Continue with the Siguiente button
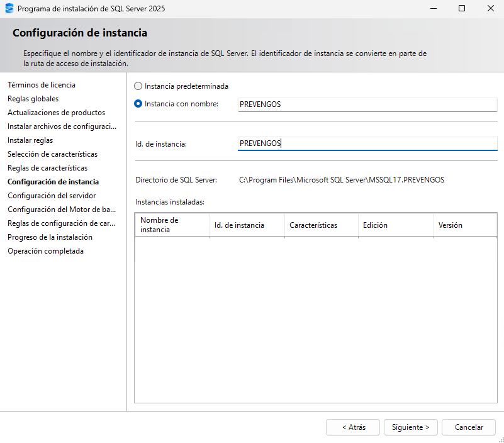This screenshot has height=443, width=504. click(411, 427)
